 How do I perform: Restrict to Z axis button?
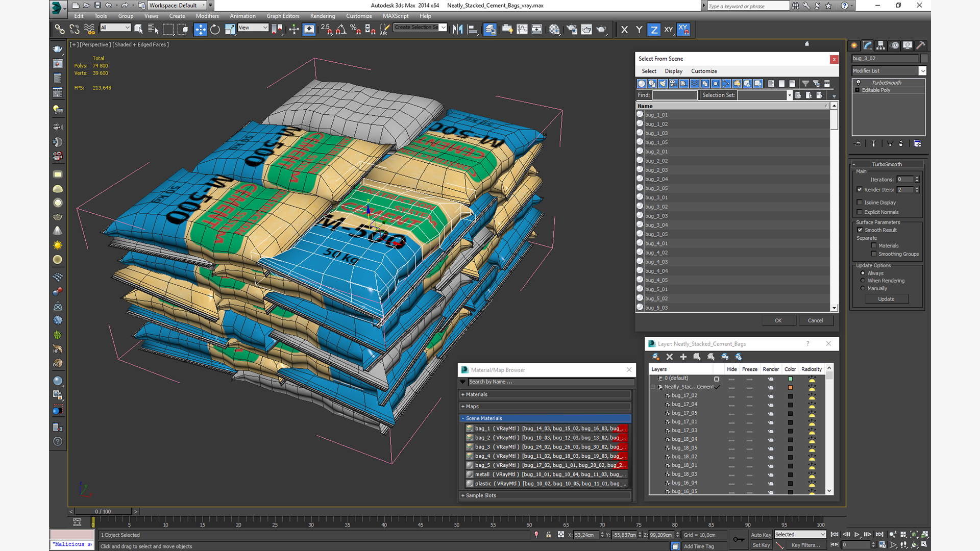654,30
